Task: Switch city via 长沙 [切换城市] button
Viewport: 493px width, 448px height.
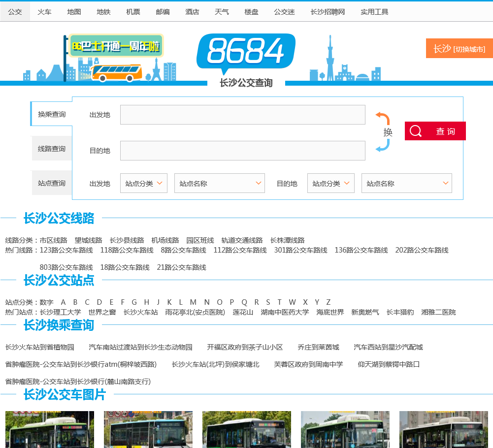Action: 460,48
